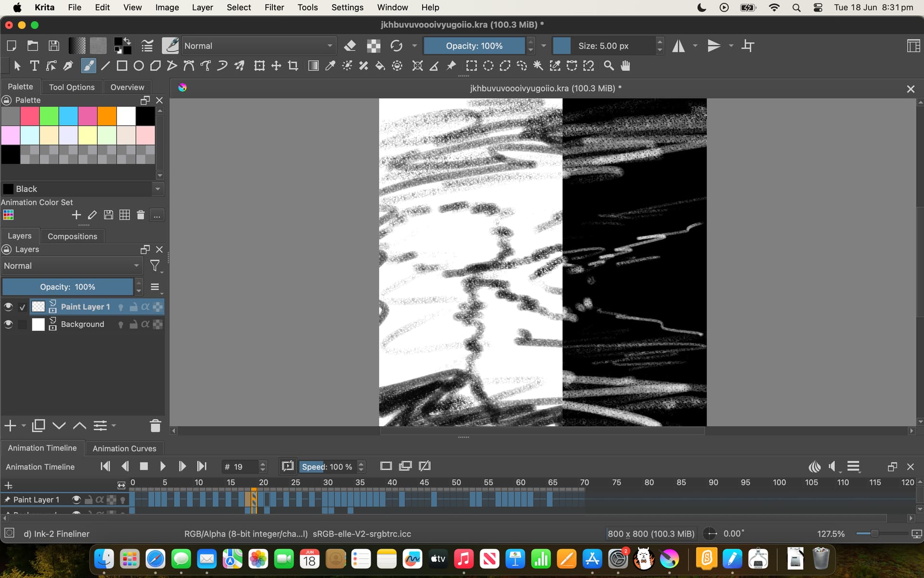Screen dimensions: 924x578
Task: Expand the Black color name dropdown
Action: point(157,189)
